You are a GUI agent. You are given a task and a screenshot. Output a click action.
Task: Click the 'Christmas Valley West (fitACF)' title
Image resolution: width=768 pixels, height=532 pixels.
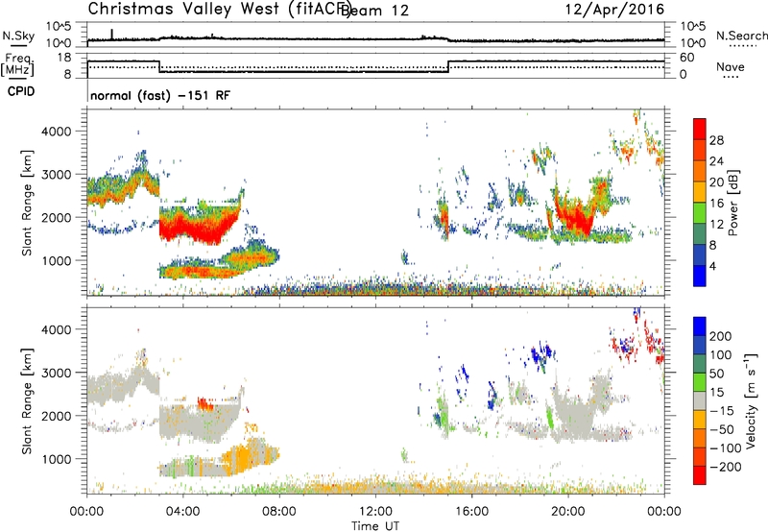[x=219, y=9]
